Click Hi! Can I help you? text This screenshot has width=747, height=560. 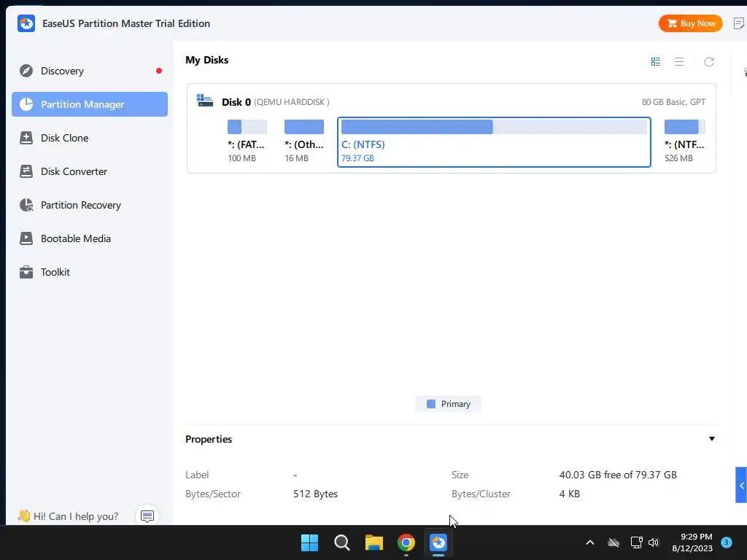[x=76, y=516]
